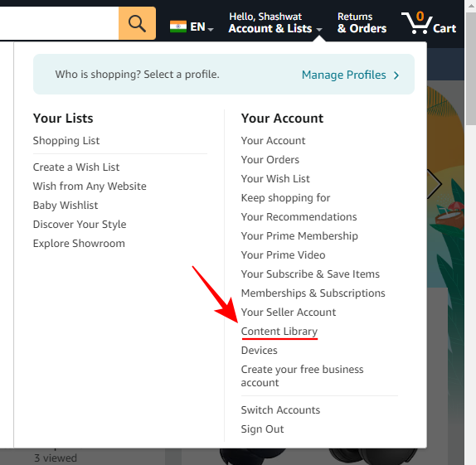
Task: Click the orange search magnifier button
Action: pos(137,23)
